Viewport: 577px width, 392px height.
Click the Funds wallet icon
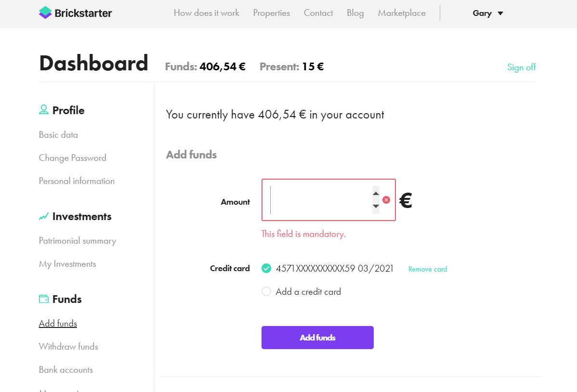coord(44,299)
